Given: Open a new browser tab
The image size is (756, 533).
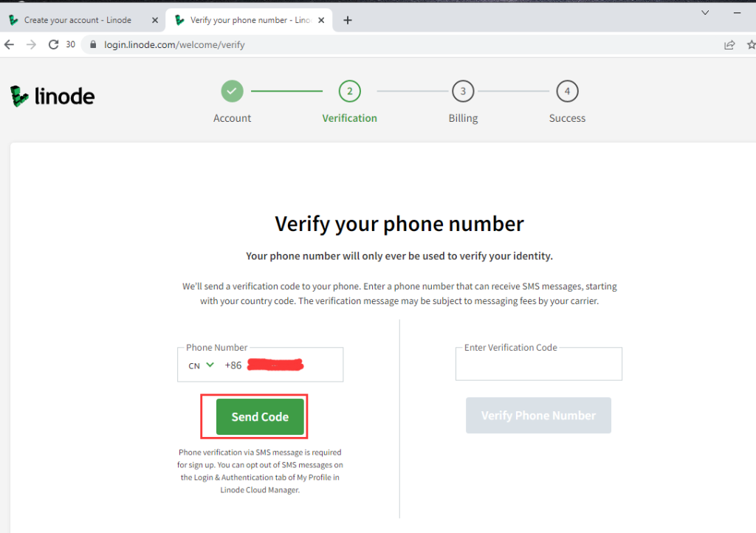Looking at the screenshot, I should pos(348,20).
